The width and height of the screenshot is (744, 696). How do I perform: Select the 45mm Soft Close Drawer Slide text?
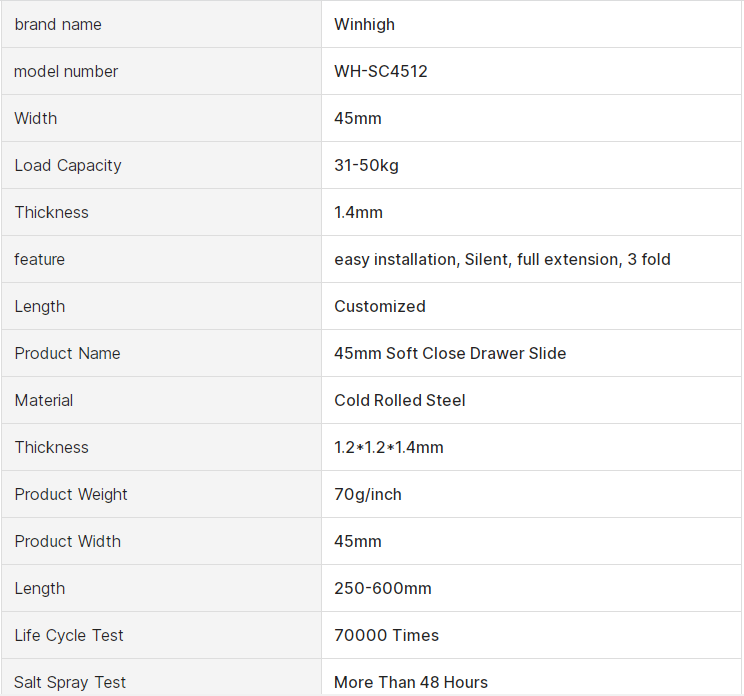[x=450, y=353]
